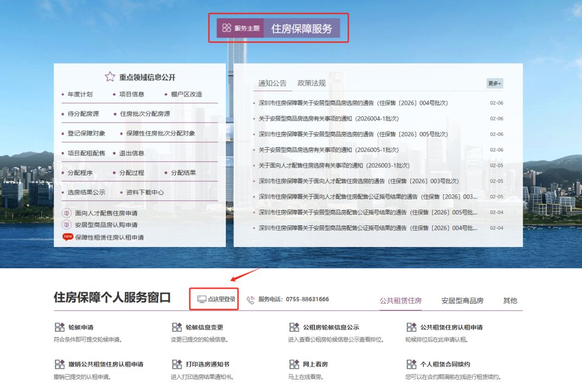
Task: Open the 安居型商品房认购申请 link
Action: [106, 225]
